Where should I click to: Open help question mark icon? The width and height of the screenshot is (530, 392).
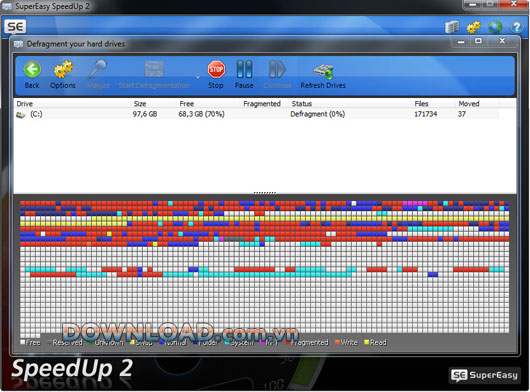pos(517,27)
